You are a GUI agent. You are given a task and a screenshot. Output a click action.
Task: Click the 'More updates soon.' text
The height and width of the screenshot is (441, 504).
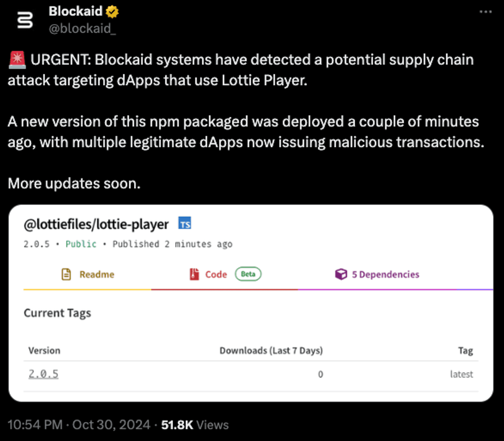click(74, 184)
